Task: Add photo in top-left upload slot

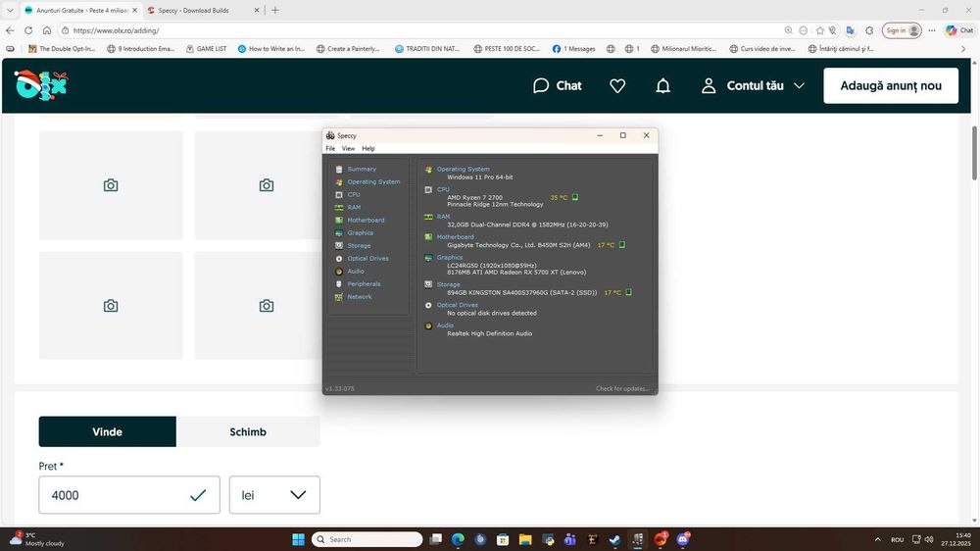Action: tap(111, 185)
